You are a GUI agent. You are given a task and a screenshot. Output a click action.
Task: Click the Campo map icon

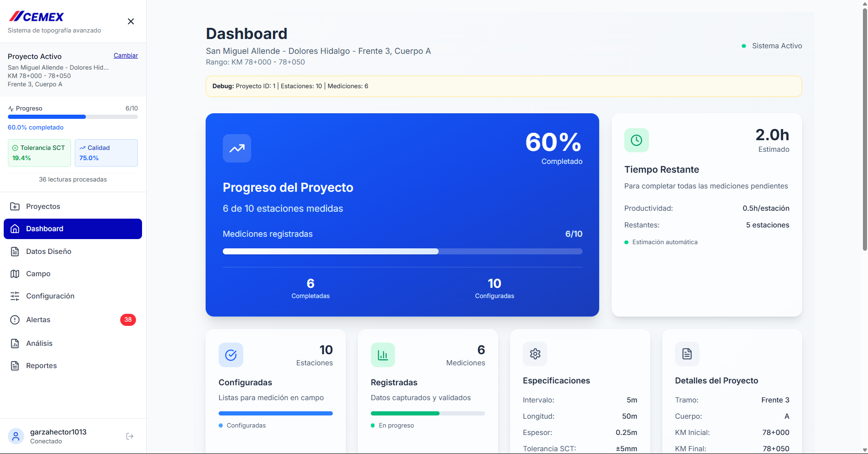(15, 274)
